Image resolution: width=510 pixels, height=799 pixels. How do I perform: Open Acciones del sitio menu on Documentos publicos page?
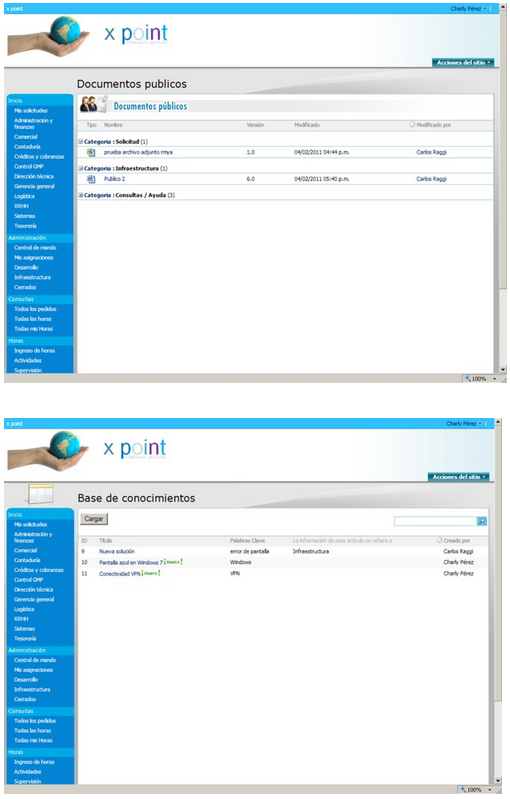pos(463,62)
